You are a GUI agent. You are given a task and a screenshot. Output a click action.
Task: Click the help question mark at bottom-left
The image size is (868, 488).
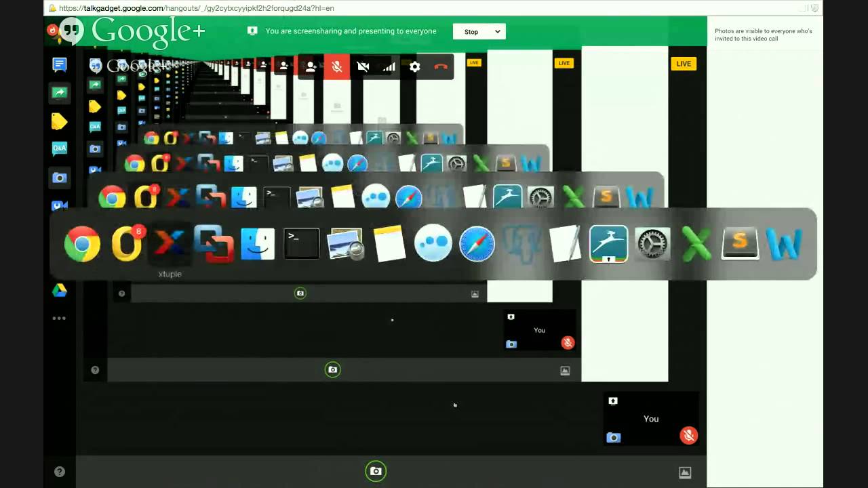point(60,472)
